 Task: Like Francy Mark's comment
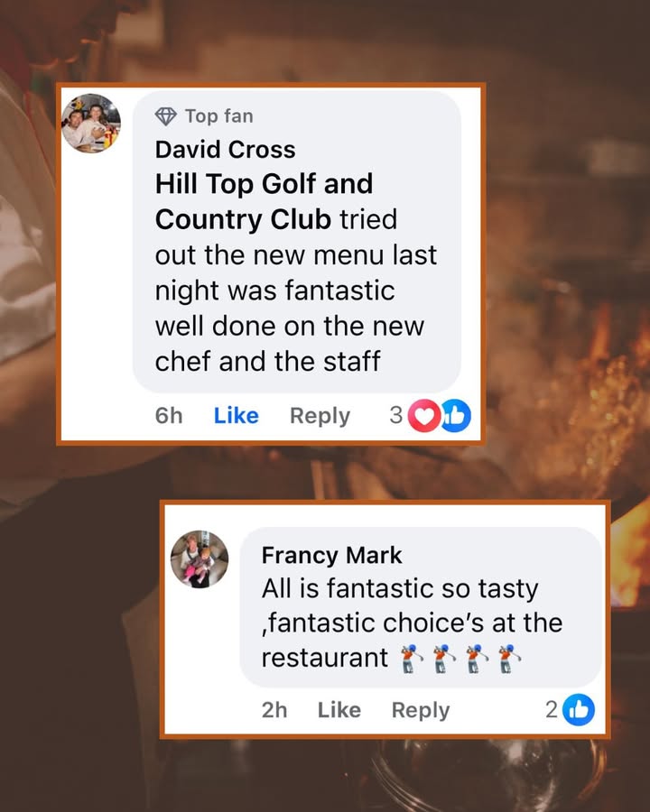click(339, 709)
